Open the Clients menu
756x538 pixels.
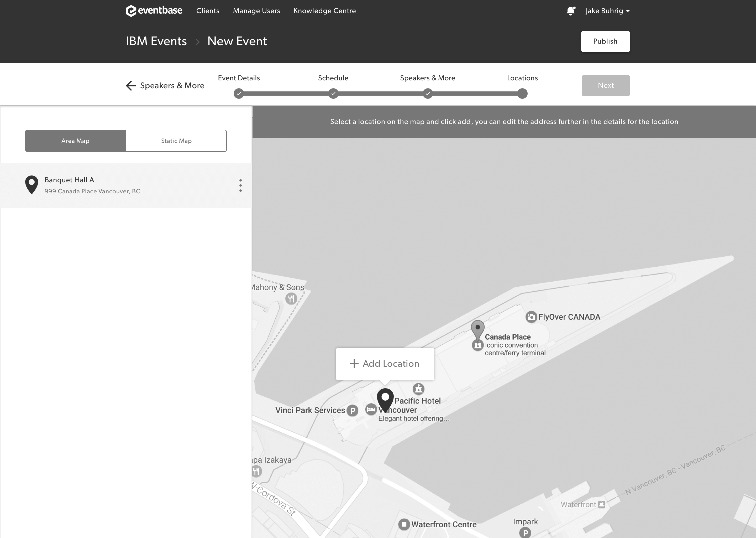208,11
